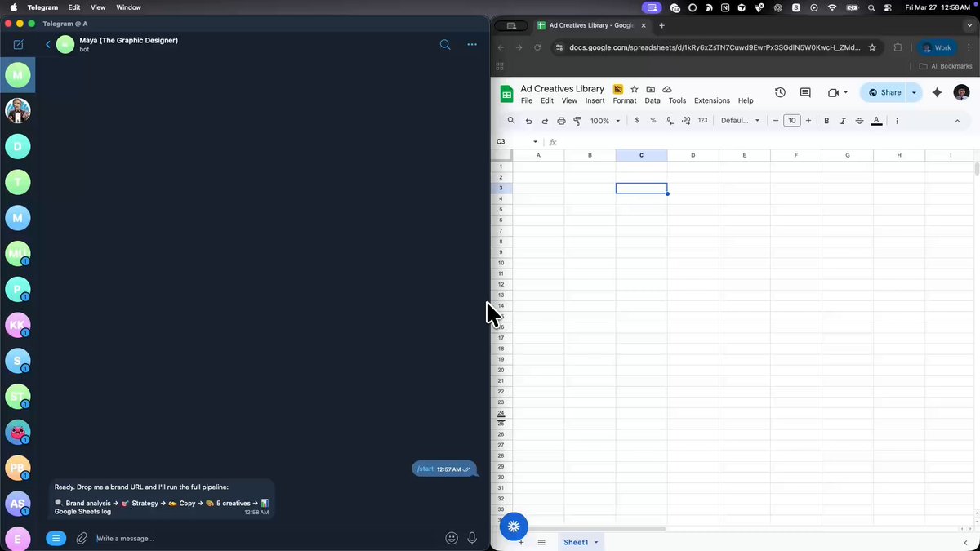This screenshot has width=980, height=551.
Task: Open version history in Google Sheets
Action: click(x=780, y=93)
